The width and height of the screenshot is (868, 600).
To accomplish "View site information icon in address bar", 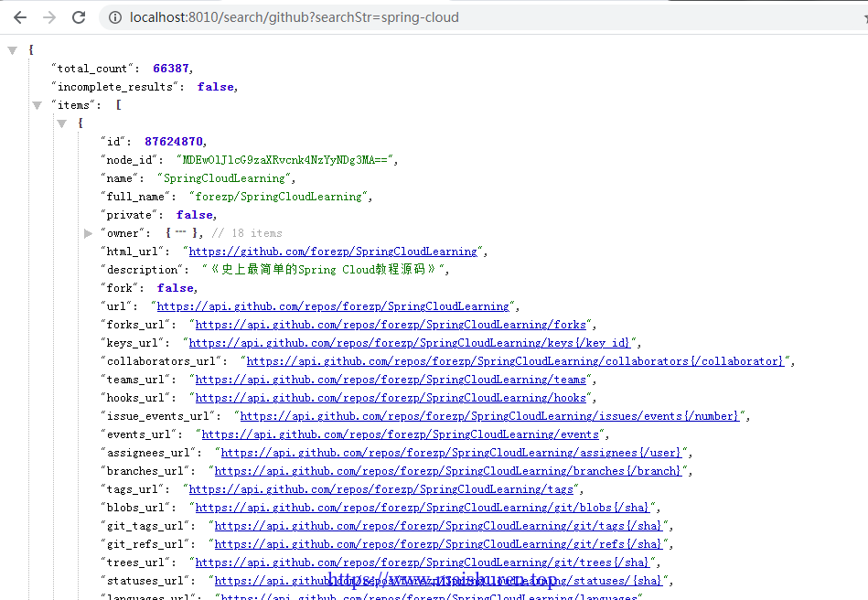I will click(115, 17).
